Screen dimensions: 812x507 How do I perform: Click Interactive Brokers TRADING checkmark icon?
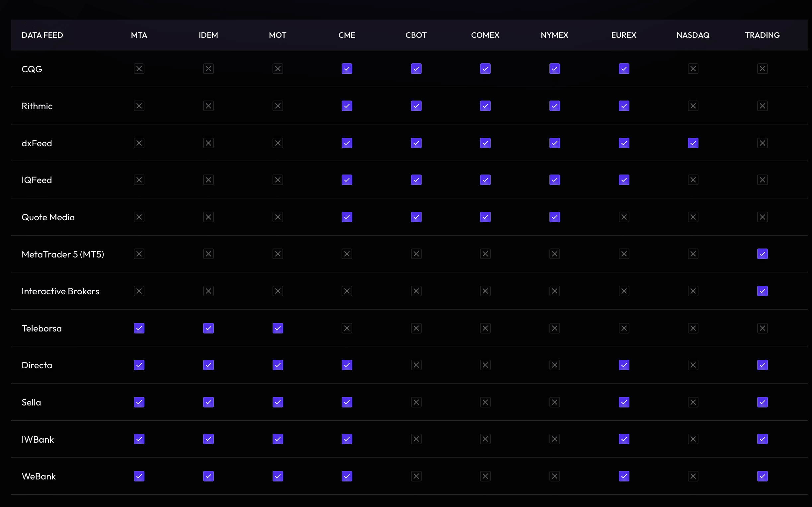pos(762,291)
